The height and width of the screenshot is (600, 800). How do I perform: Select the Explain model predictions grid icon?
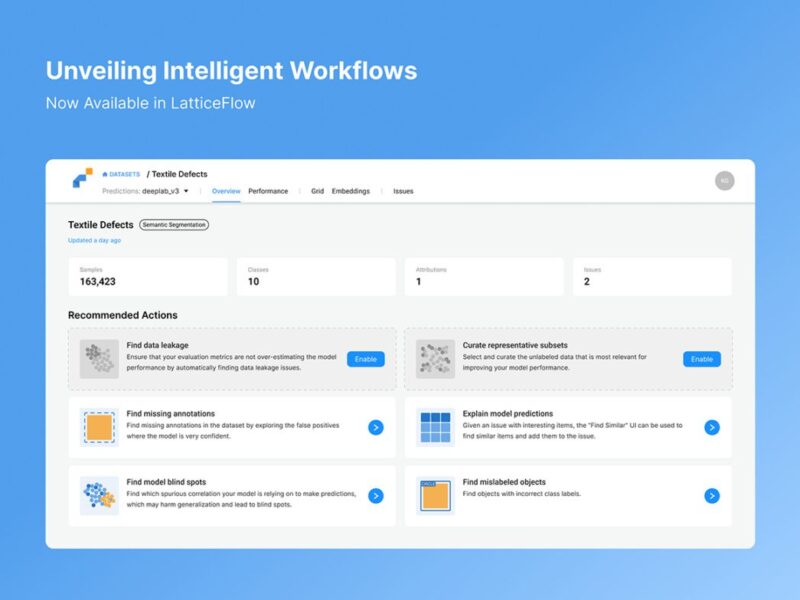pyautogui.click(x=437, y=424)
